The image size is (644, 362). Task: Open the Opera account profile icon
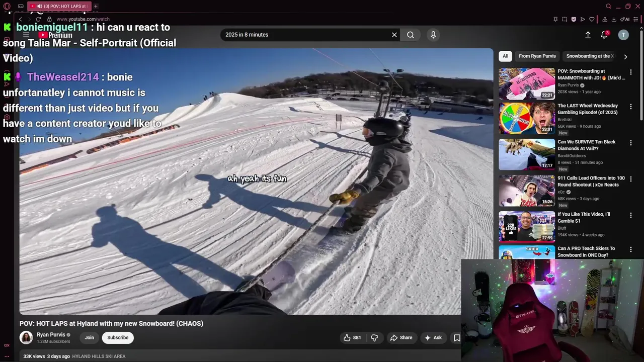(605, 19)
